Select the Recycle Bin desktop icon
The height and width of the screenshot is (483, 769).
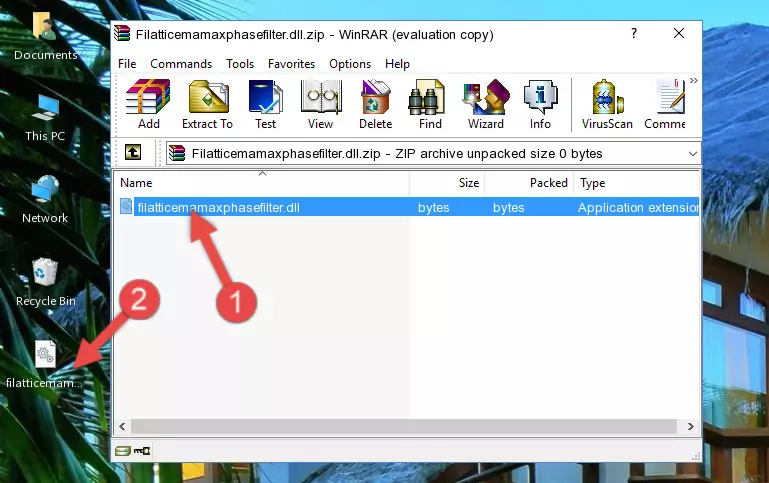click(46, 283)
